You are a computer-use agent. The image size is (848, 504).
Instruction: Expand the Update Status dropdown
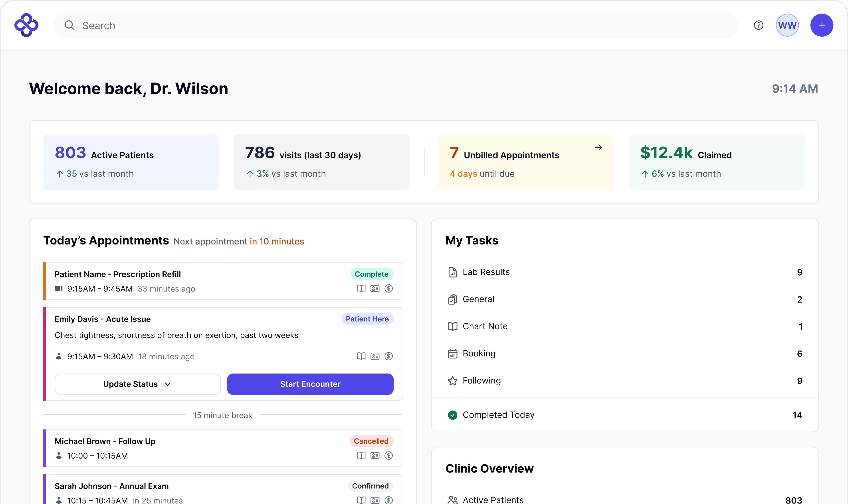coord(138,384)
